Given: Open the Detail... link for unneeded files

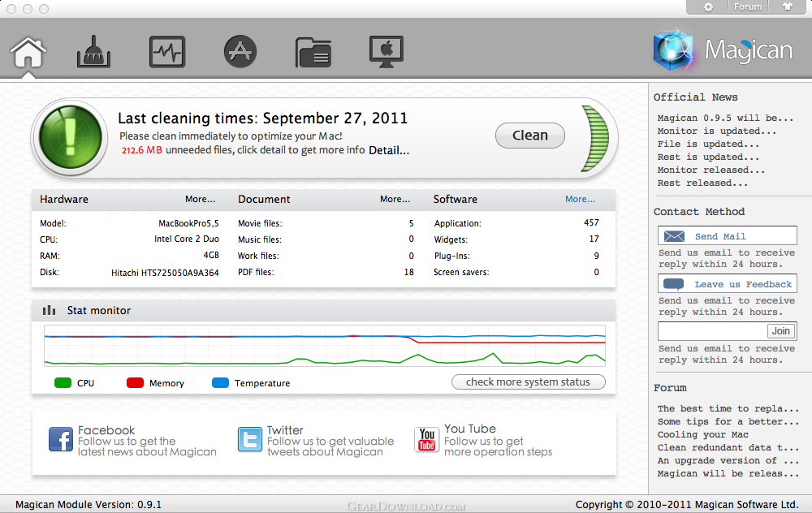Looking at the screenshot, I should click(389, 151).
